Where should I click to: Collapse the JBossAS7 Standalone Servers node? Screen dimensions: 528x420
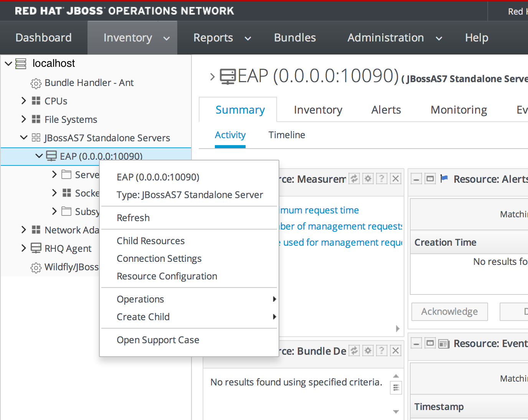pyautogui.click(x=24, y=137)
